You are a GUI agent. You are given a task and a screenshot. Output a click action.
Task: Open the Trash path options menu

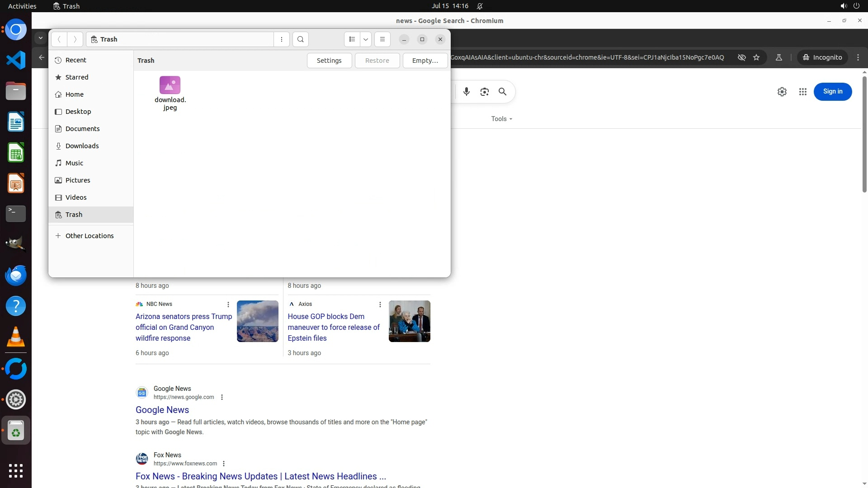282,39
